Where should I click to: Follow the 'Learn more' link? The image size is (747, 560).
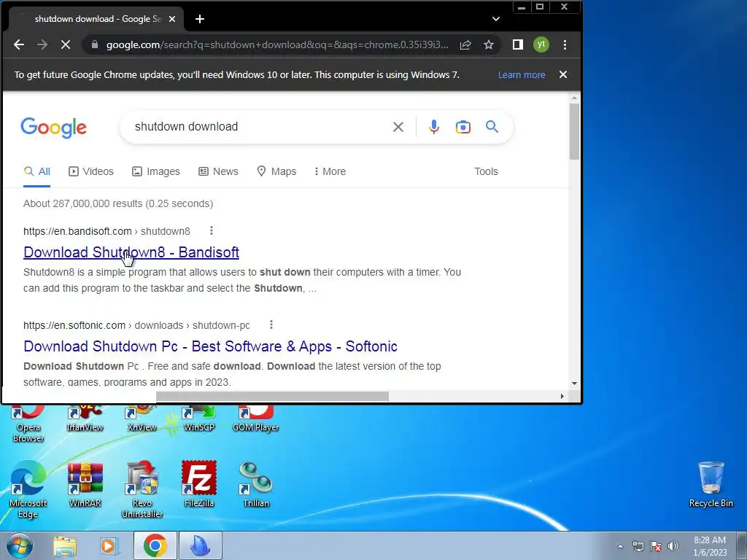click(522, 75)
